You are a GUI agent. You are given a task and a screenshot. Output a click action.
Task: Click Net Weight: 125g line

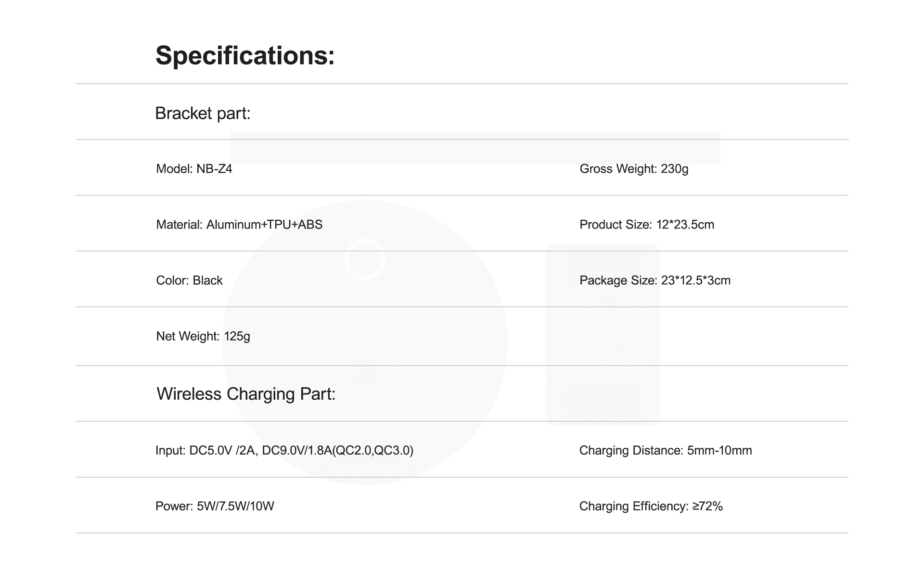pos(203,336)
